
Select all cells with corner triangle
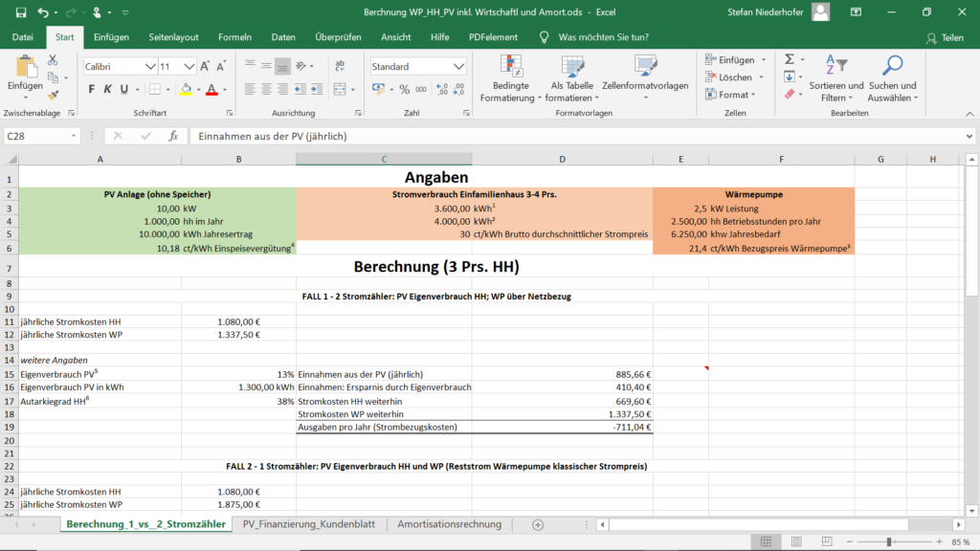[x=11, y=160]
